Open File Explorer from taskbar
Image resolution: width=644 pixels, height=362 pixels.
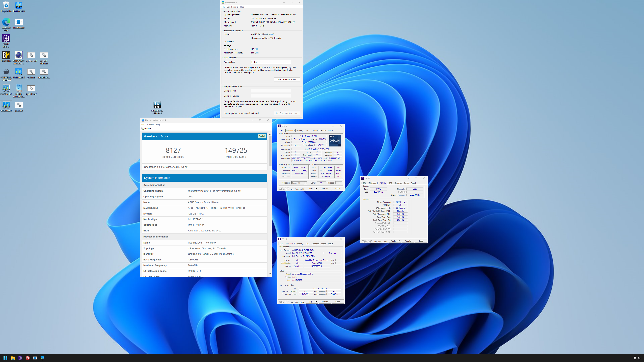pyautogui.click(x=13, y=358)
